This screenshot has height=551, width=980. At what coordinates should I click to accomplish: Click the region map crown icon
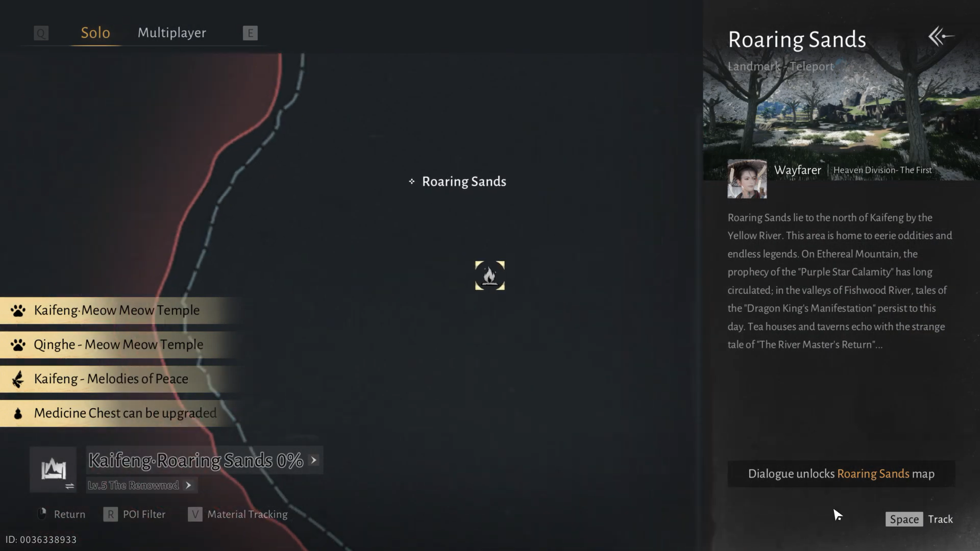pyautogui.click(x=54, y=468)
